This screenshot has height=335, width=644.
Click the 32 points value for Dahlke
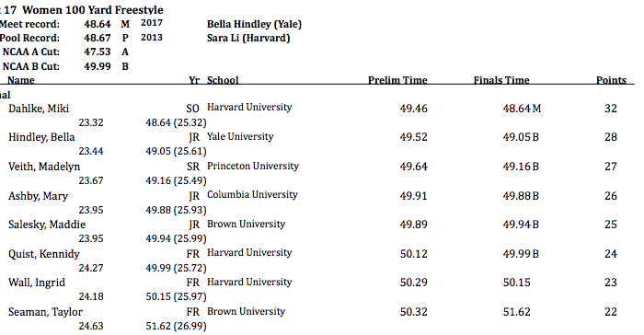click(611, 109)
